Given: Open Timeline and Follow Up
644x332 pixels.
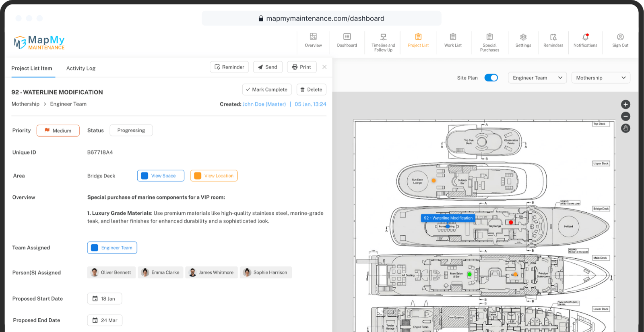Looking at the screenshot, I should pos(383,43).
